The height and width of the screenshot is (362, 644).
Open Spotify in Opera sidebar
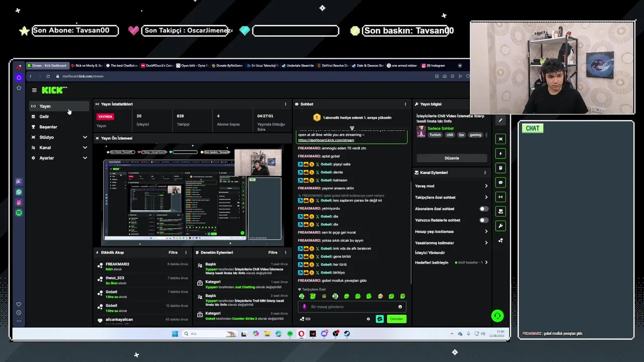[x=19, y=213]
